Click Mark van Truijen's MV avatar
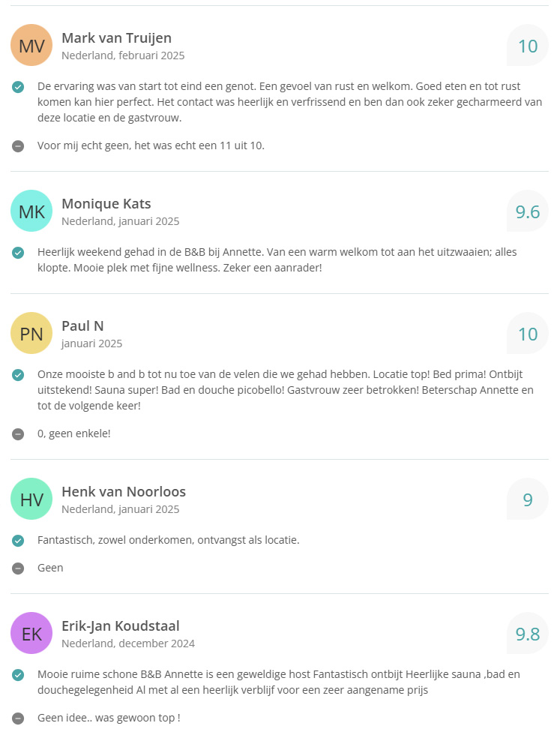The width and height of the screenshot is (560, 738). pos(31,46)
